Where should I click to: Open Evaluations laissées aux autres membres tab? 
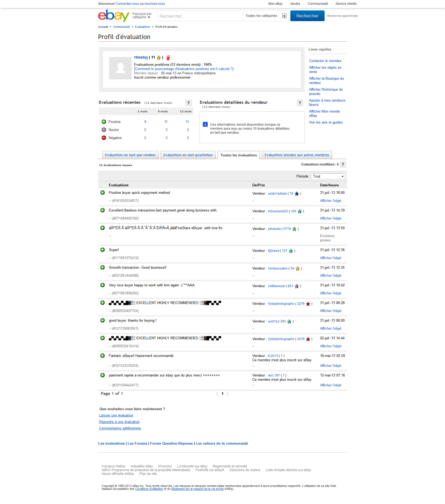point(297,155)
